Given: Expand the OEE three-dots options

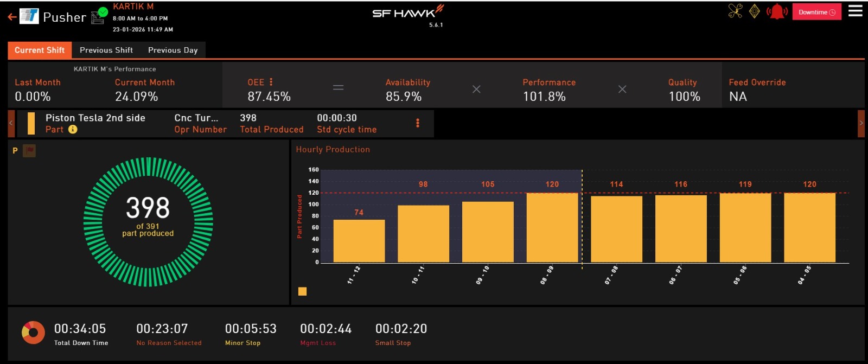Looking at the screenshot, I should coord(271,82).
